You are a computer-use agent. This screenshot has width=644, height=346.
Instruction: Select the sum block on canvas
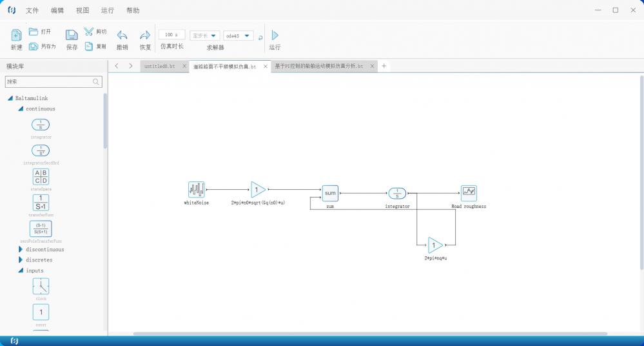pyautogui.click(x=330, y=193)
